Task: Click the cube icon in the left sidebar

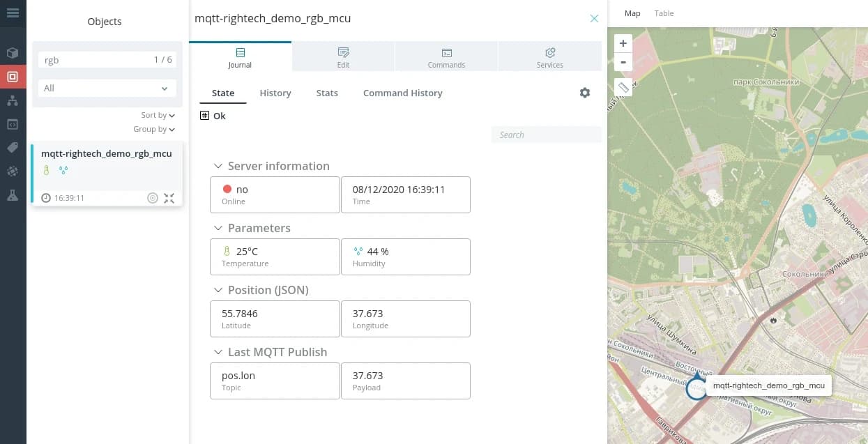Action: 13,53
